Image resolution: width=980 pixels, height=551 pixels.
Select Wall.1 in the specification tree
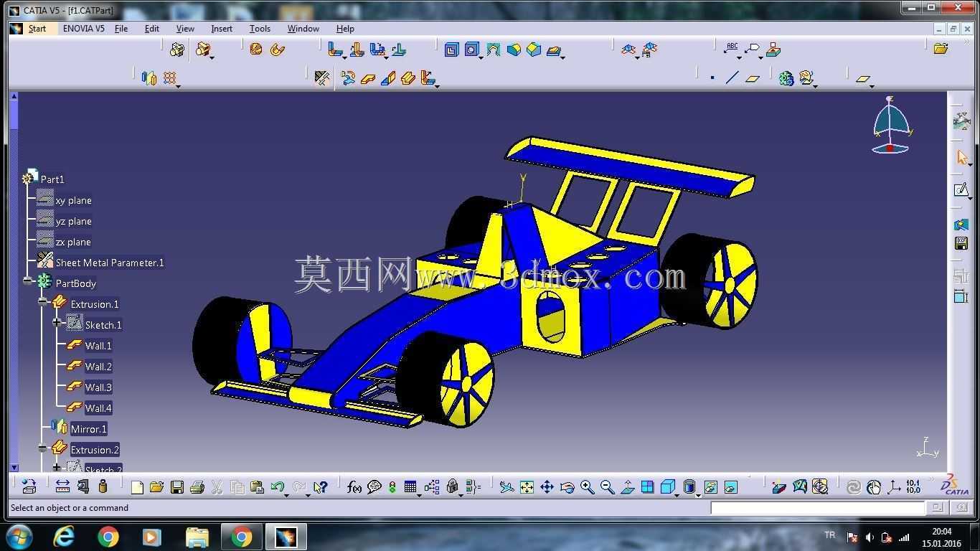click(x=98, y=346)
